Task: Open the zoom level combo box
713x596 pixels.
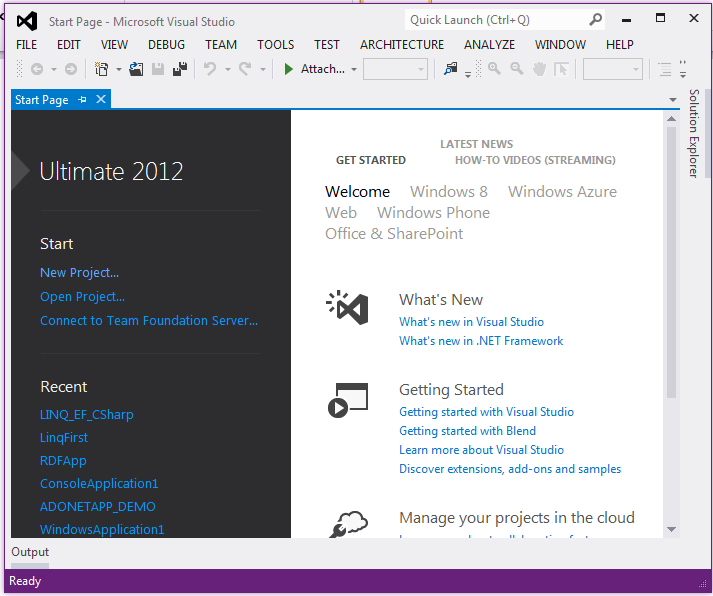Action: (613, 69)
